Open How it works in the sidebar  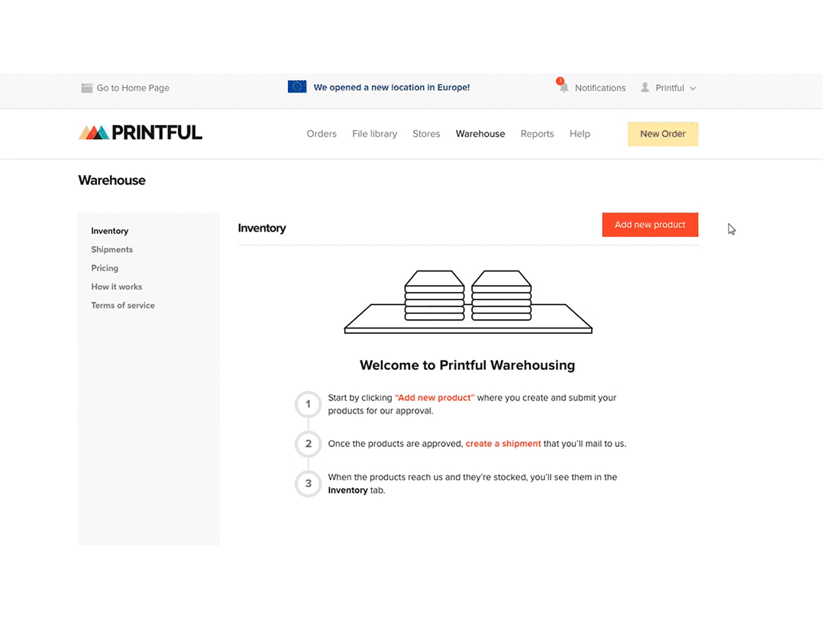coord(116,287)
